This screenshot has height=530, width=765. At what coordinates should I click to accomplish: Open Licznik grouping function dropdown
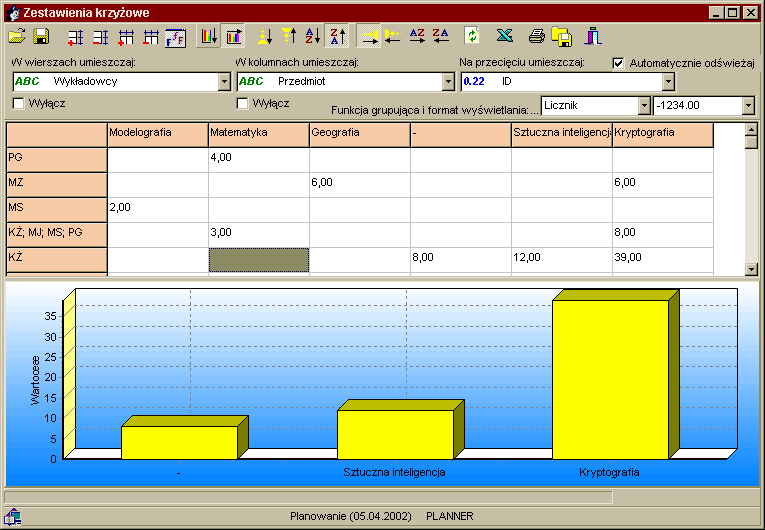[x=644, y=106]
